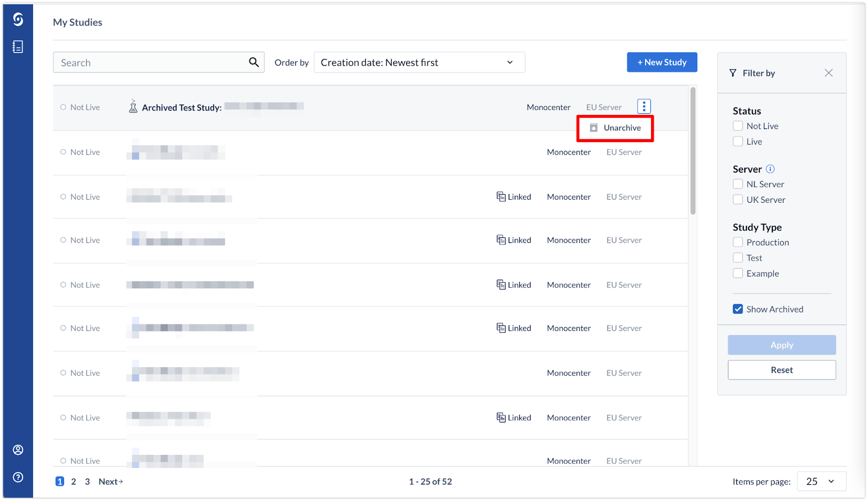Viewport: 868px width, 501px height.
Task: Click Monocenter in the Archived Test Study row
Action: click(x=548, y=107)
